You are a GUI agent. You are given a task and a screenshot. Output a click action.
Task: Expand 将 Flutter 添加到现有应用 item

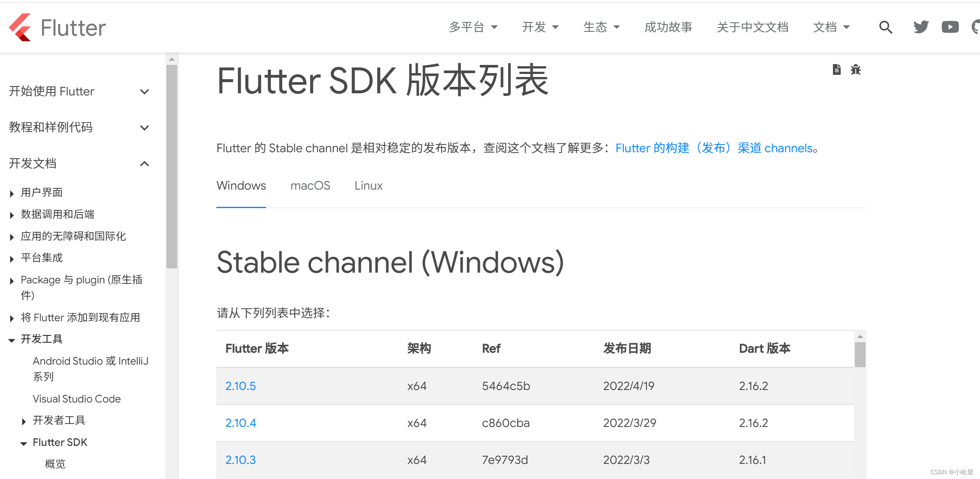[12, 318]
